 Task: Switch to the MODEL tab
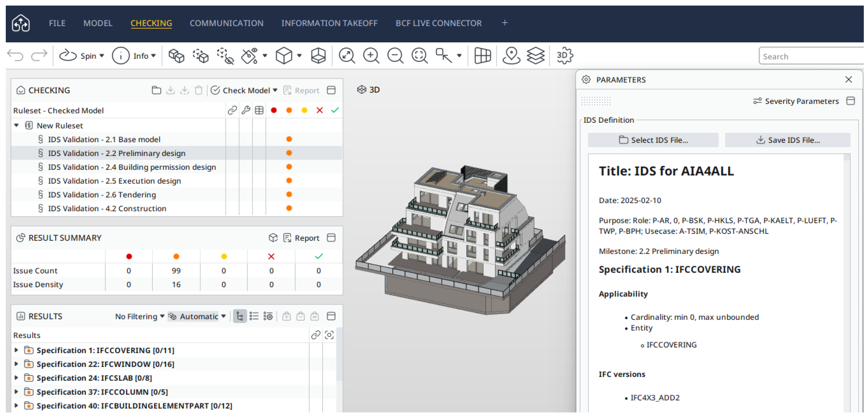(x=98, y=23)
